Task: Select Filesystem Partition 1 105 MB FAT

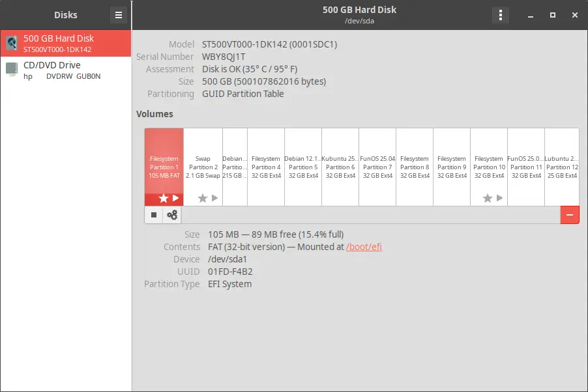Action: tap(164, 167)
